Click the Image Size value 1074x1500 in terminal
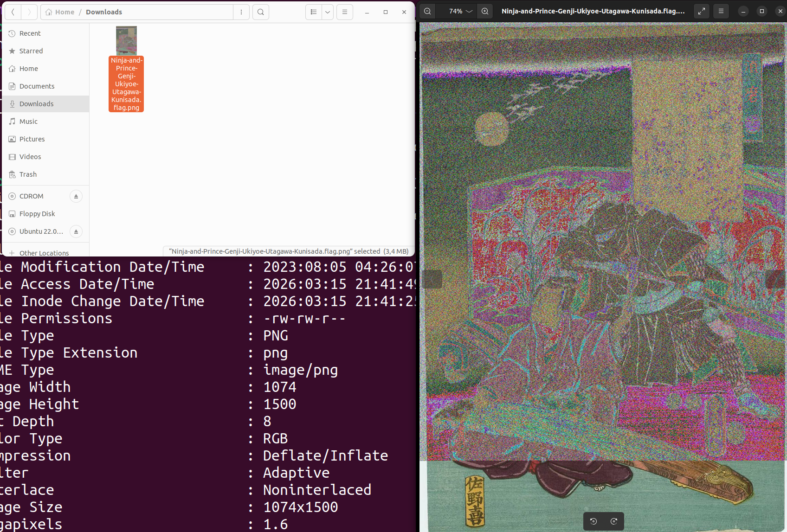The height and width of the screenshot is (532, 787). coord(301,507)
